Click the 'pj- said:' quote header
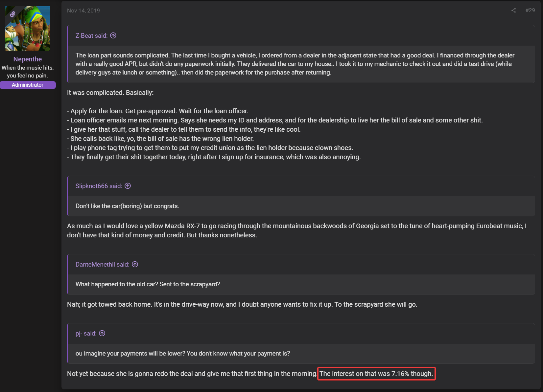This screenshot has height=392, width=543. [x=86, y=333]
